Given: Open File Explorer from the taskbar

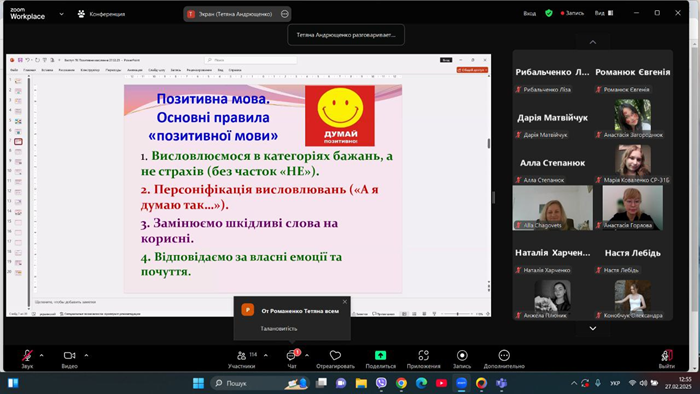Looking at the screenshot, I should point(361,383).
